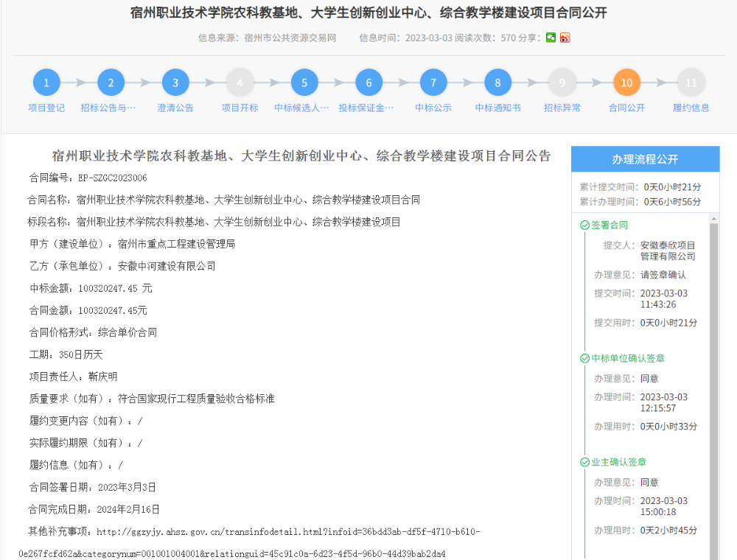Click 信息时间 2023-03-03 text
737x560 pixels.
coord(405,38)
